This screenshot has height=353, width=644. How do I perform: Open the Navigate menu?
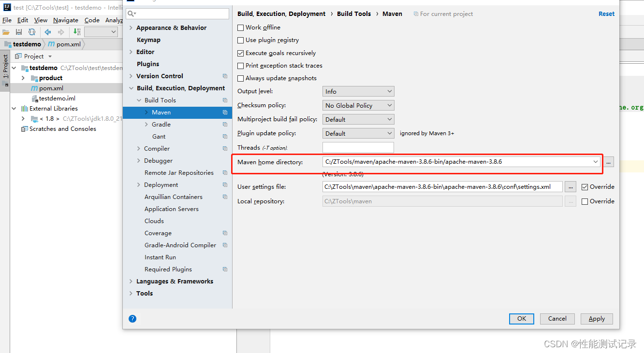tap(66, 20)
